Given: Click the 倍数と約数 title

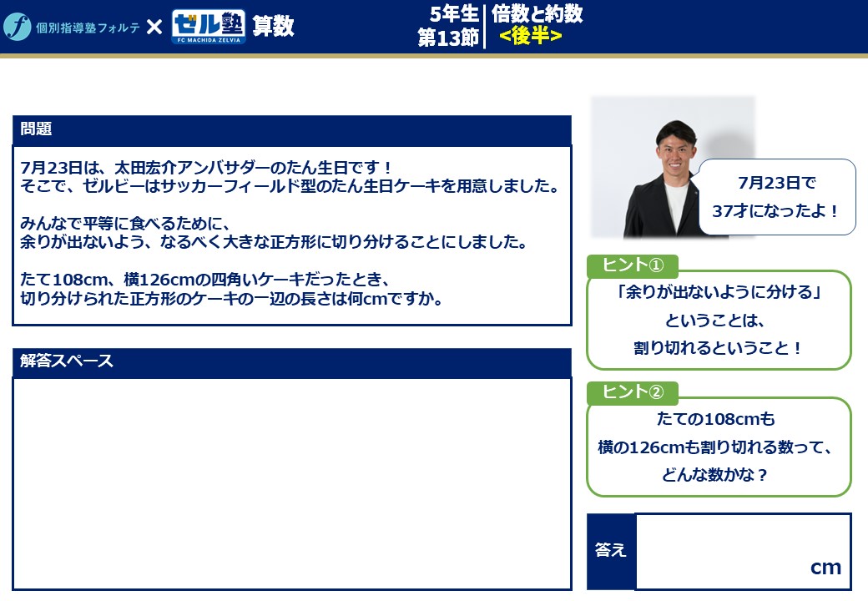Looking at the screenshot, I should tap(537, 13).
